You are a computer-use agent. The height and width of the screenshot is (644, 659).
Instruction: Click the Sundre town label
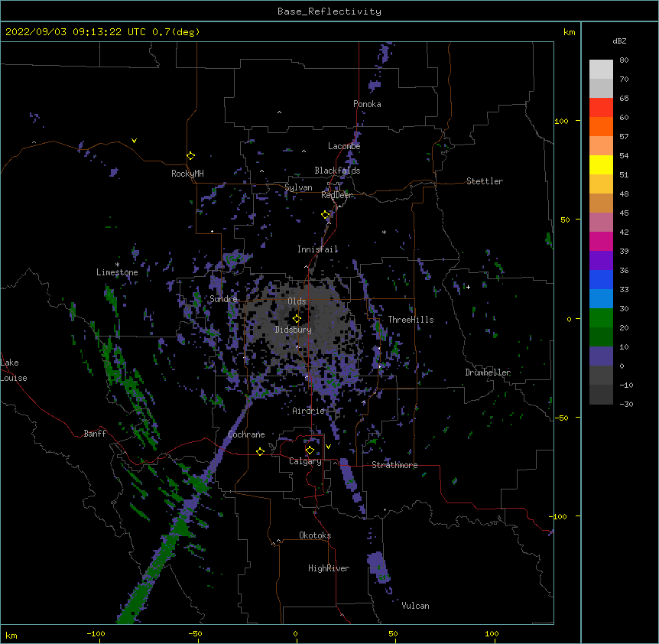pyautogui.click(x=223, y=299)
